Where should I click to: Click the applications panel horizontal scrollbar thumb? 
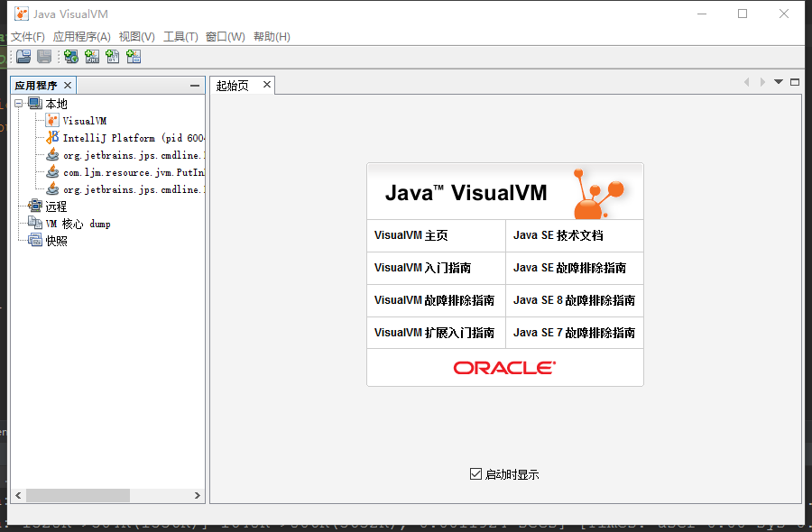point(78,495)
